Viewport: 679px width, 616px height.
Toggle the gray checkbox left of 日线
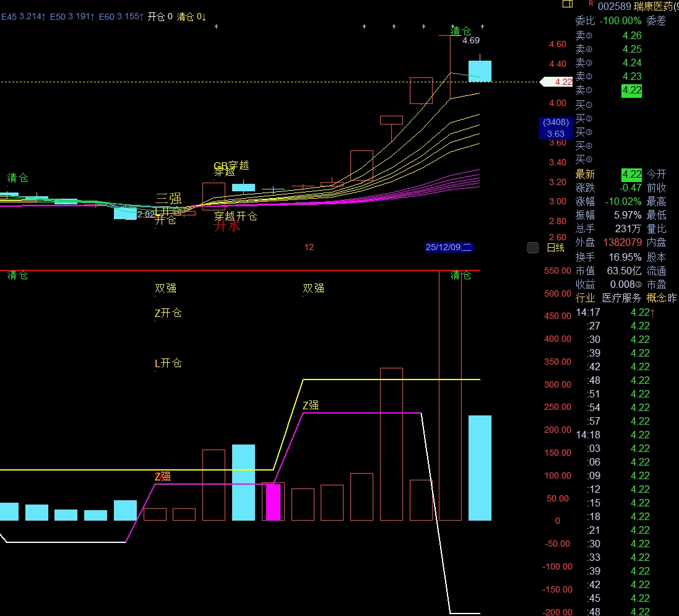coord(533,248)
